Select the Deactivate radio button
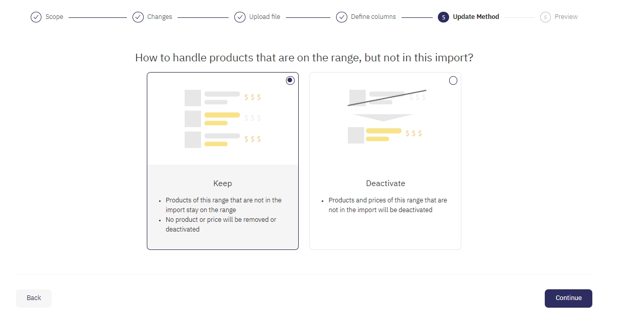 point(453,80)
